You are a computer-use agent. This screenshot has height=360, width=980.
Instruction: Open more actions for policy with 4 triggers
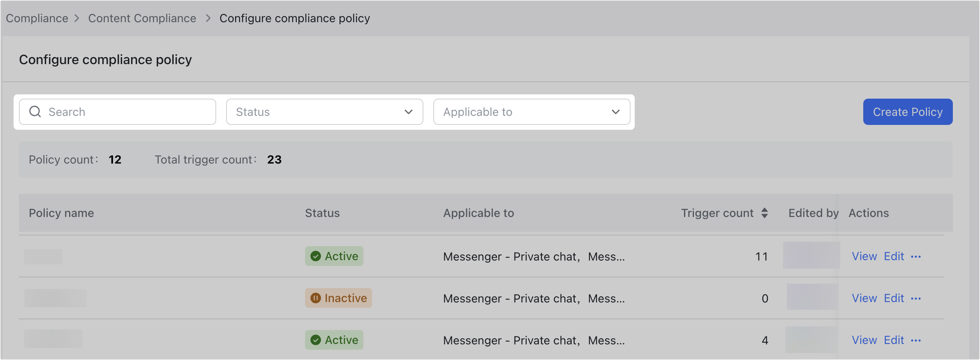coord(916,341)
